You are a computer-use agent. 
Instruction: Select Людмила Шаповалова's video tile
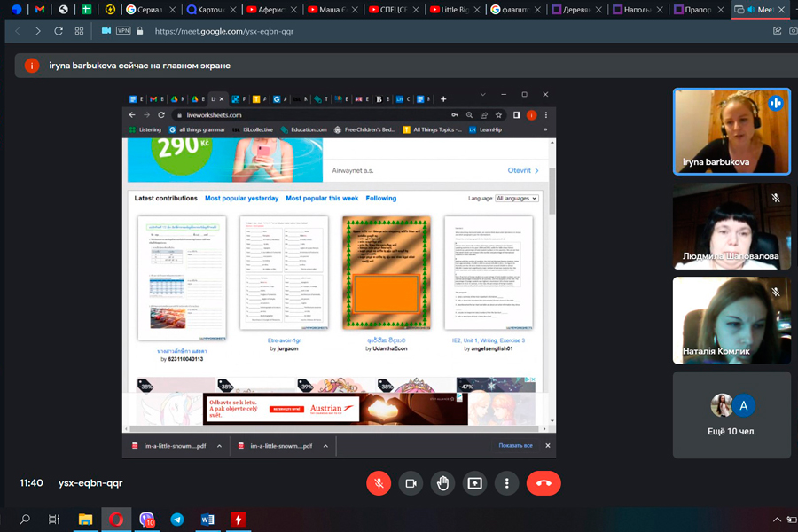[x=731, y=226]
